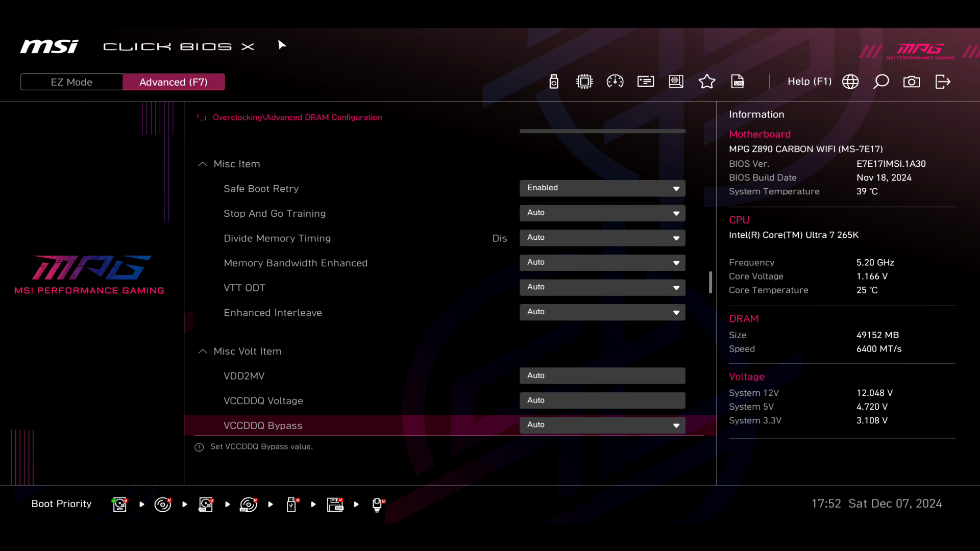The width and height of the screenshot is (980, 551).
Task: Switch to EZ Mode tab
Action: [71, 82]
